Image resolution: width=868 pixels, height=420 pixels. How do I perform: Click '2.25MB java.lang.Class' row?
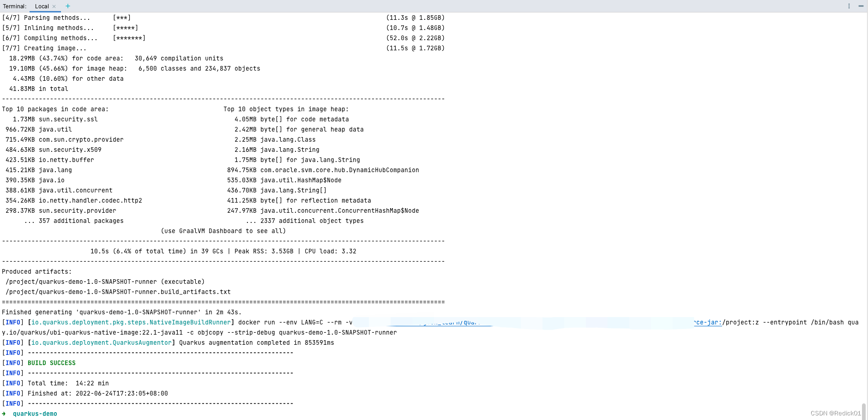pyautogui.click(x=275, y=139)
